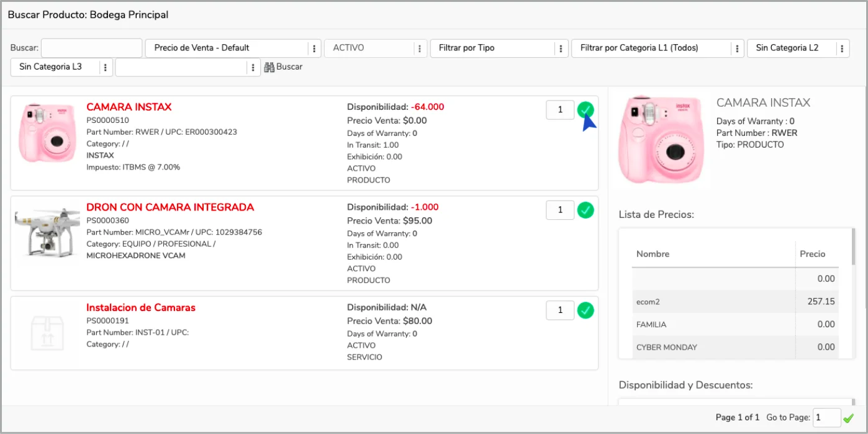Click the 257.15 price value
The height and width of the screenshot is (434, 868).
click(821, 301)
